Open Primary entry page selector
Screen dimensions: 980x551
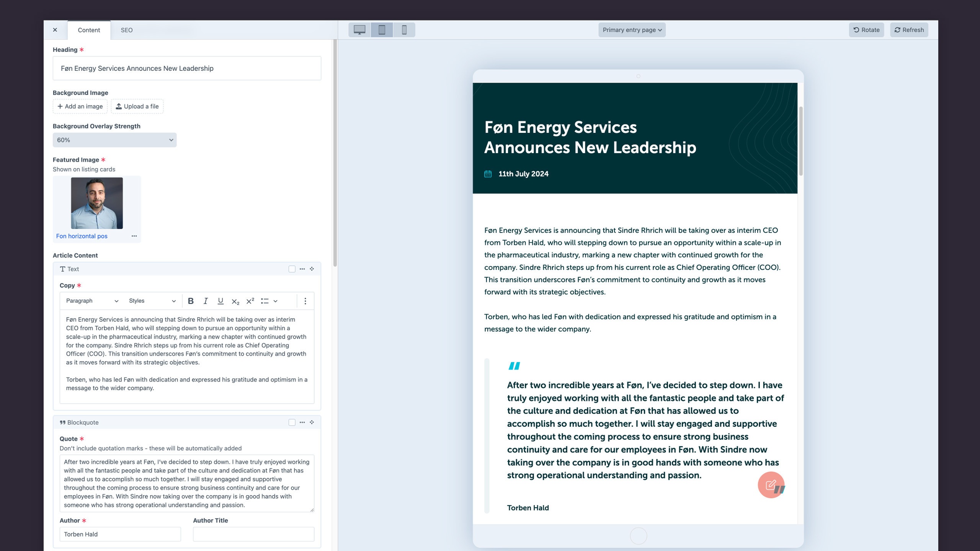[632, 30]
